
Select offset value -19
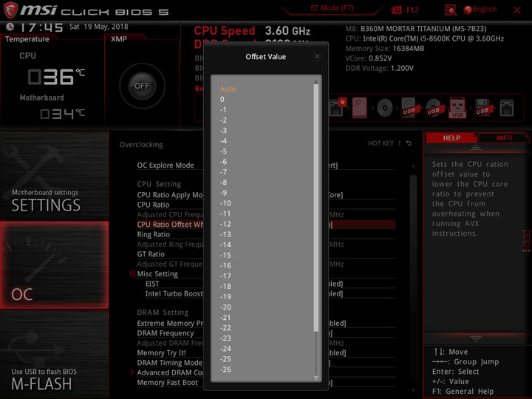click(225, 296)
